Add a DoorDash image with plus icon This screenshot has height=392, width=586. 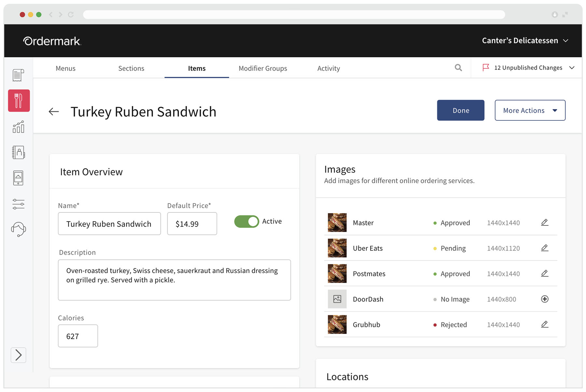pyautogui.click(x=545, y=299)
